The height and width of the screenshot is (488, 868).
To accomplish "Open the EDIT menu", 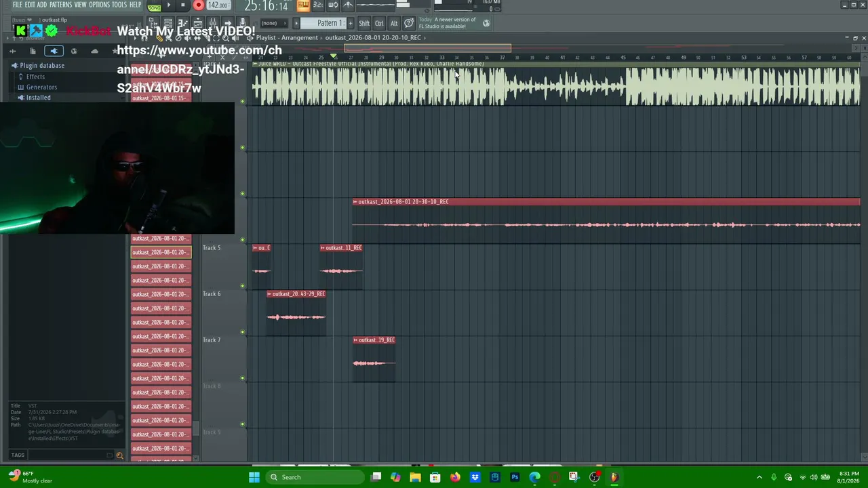I will tap(30, 5).
